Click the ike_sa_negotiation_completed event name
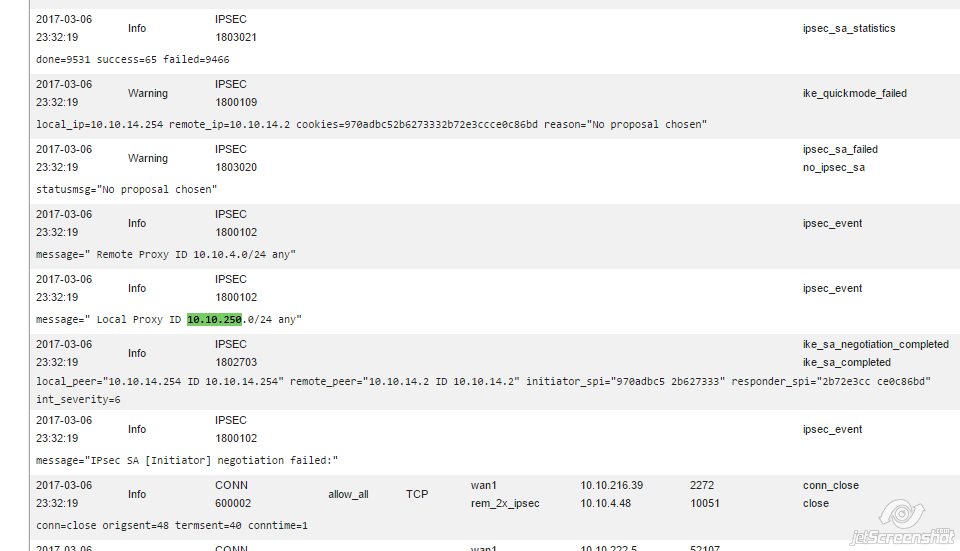The height and width of the screenshot is (551, 960). [875, 344]
